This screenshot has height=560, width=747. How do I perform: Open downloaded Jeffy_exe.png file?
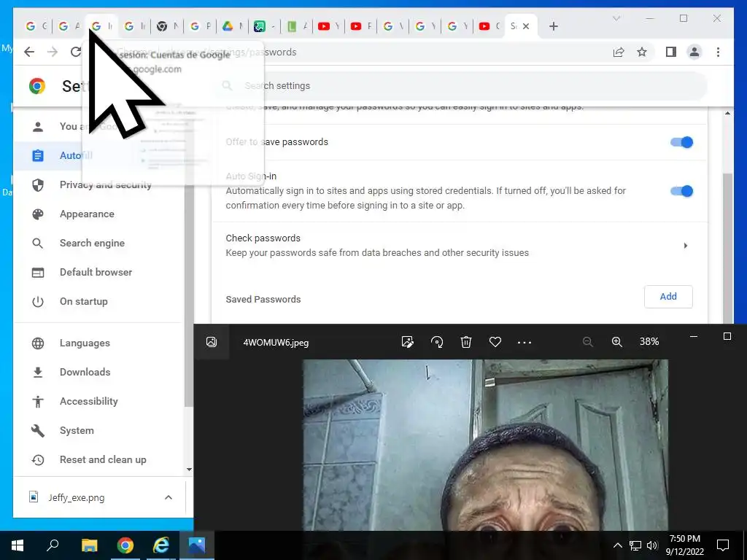[76, 497]
